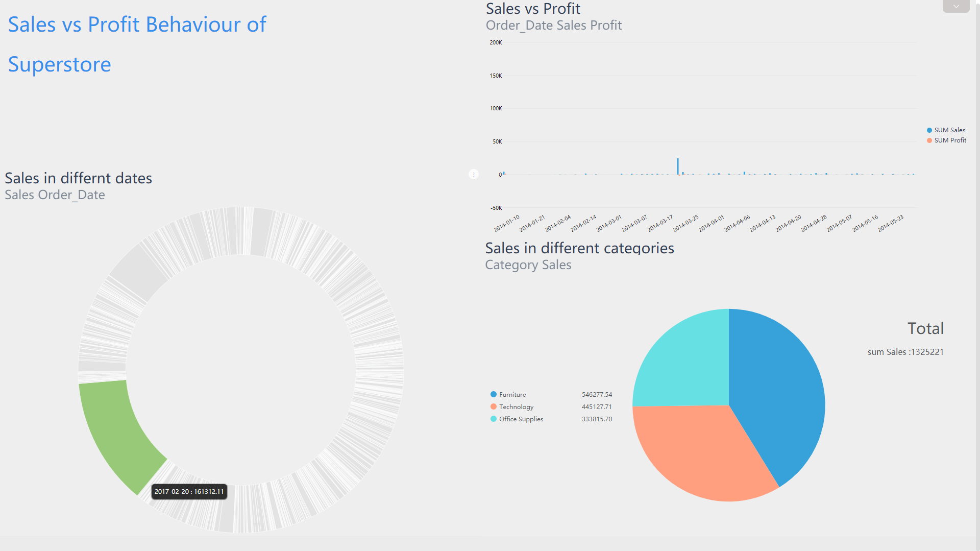This screenshot has width=980, height=551.
Task: Click the 50K y-axis label
Action: point(497,141)
